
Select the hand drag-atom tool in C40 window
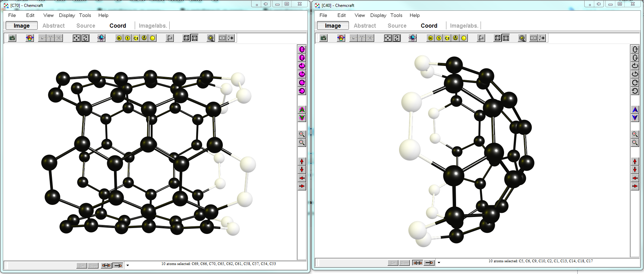tap(341, 38)
